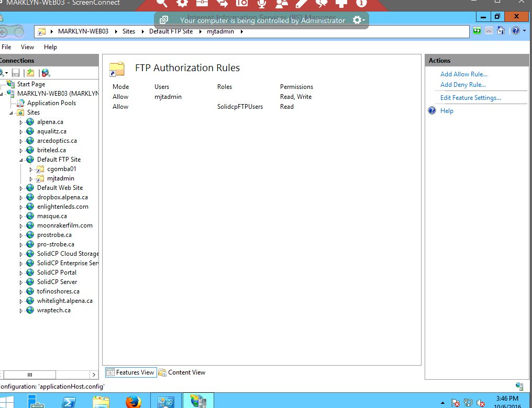Screen dimensions: 532x408
Task: Select SolidCP Portal in the Sites tree
Action: click(x=57, y=273)
